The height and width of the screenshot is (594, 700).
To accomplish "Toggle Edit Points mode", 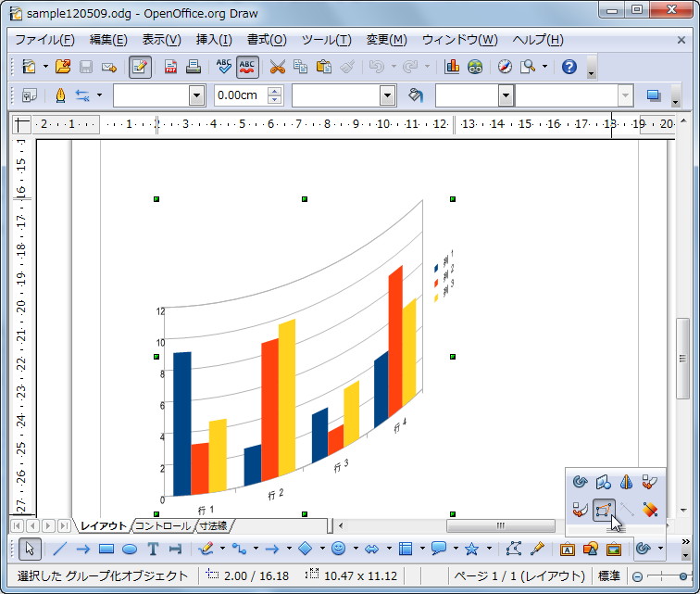I will [514, 549].
